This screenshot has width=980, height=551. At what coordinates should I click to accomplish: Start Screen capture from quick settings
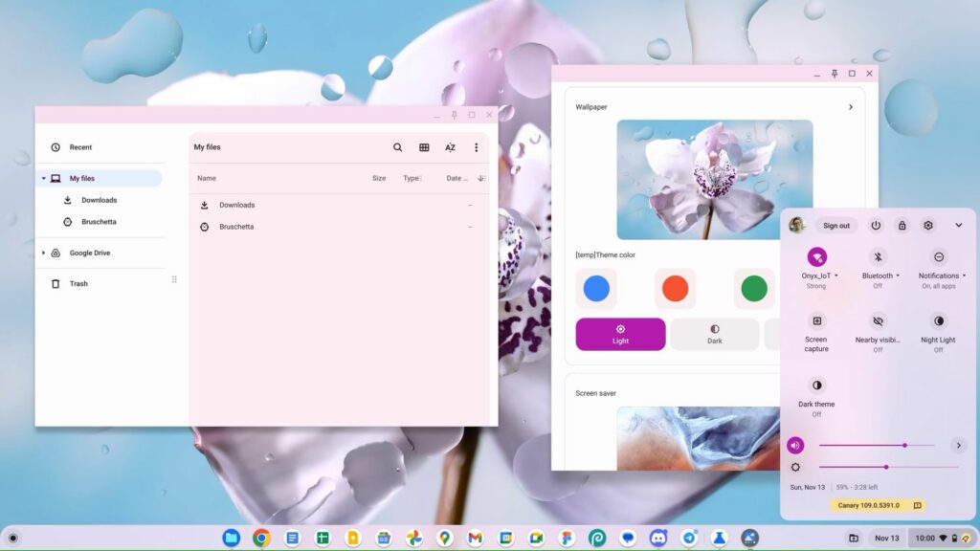coord(816,321)
